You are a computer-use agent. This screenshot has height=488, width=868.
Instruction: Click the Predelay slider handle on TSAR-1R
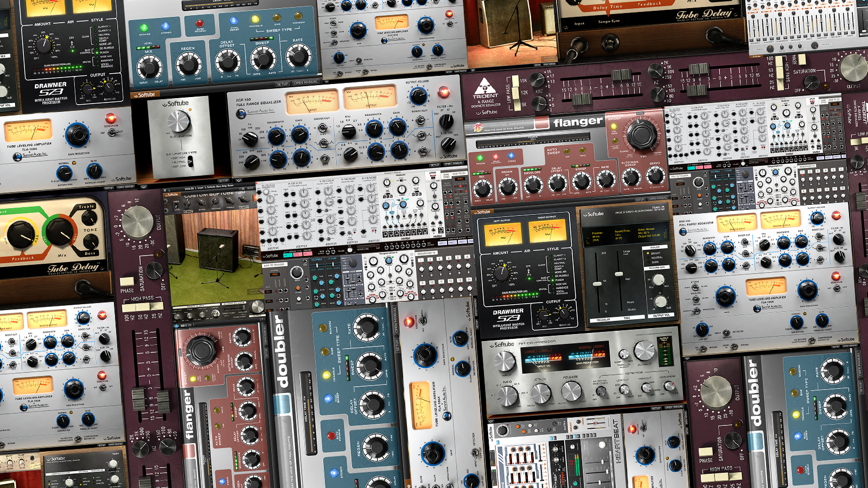[x=597, y=282]
